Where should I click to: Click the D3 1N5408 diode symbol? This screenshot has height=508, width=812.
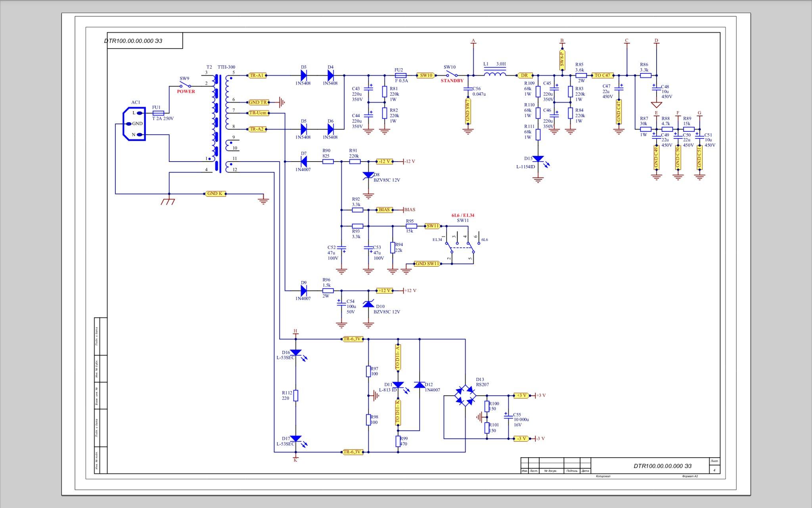click(304, 75)
